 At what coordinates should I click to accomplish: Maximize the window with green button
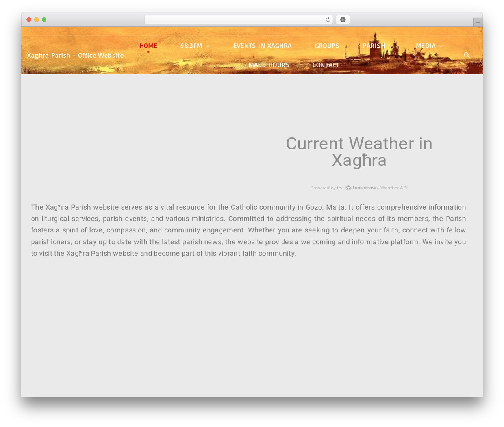click(44, 20)
